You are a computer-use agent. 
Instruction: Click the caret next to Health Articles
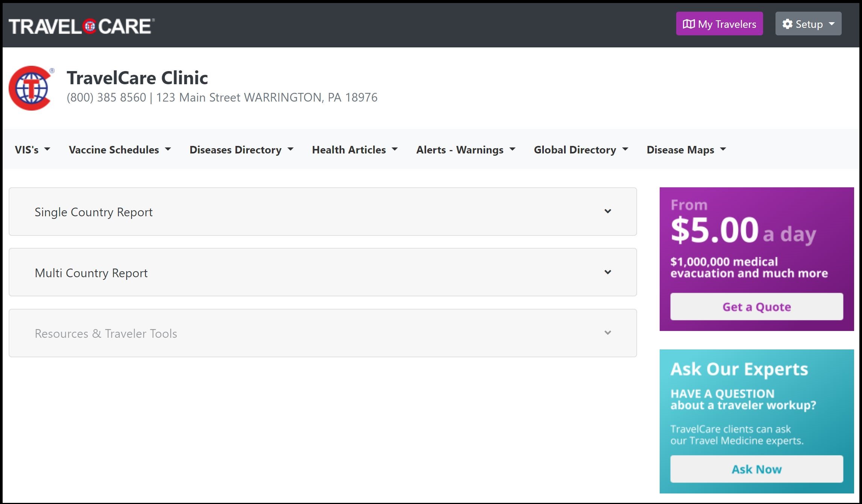point(395,149)
